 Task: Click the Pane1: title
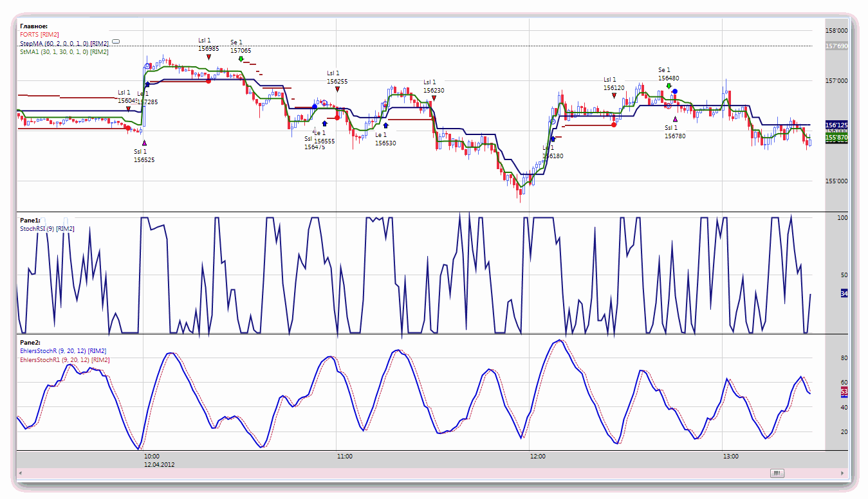click(x=30, y=221)
